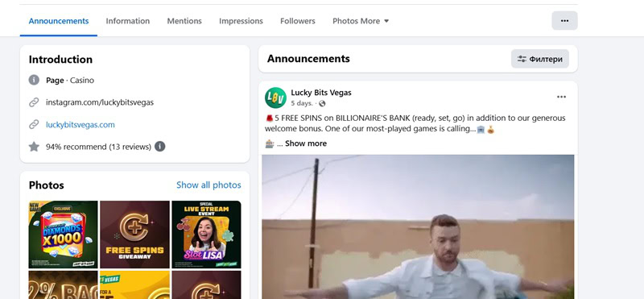Click the Page info circle icon

(34, 81)
